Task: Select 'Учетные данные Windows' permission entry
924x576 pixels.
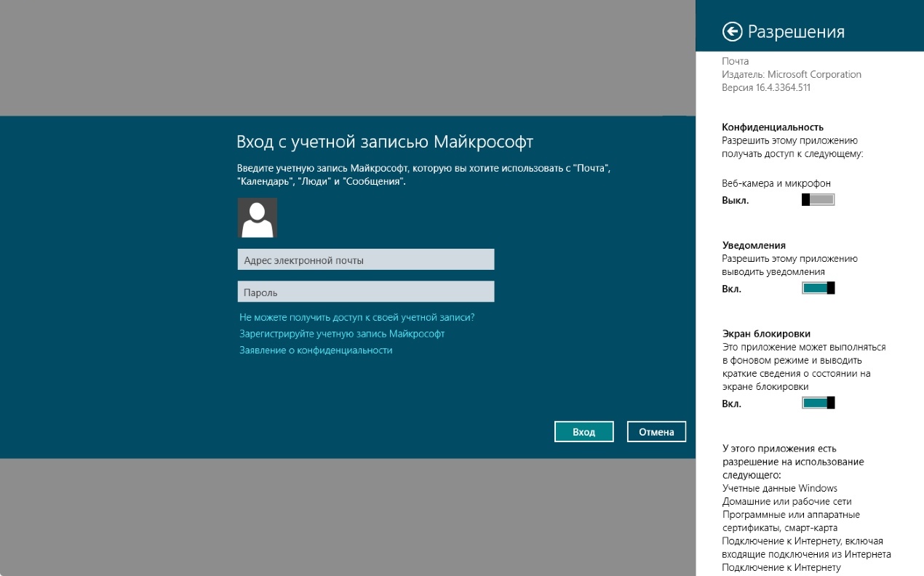Action: tap(779, 488)
